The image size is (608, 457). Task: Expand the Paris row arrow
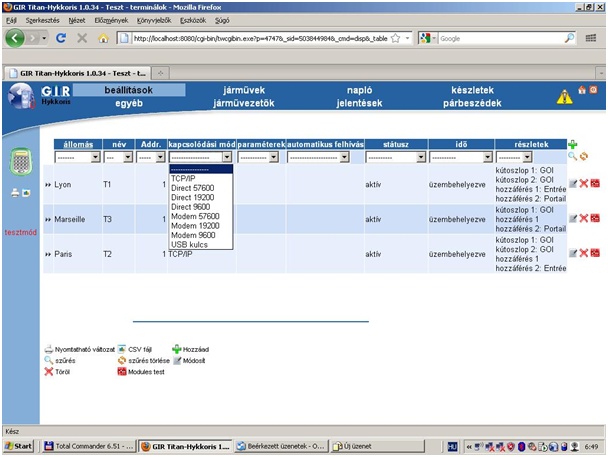pyautogui.click(x=48, y=254)
